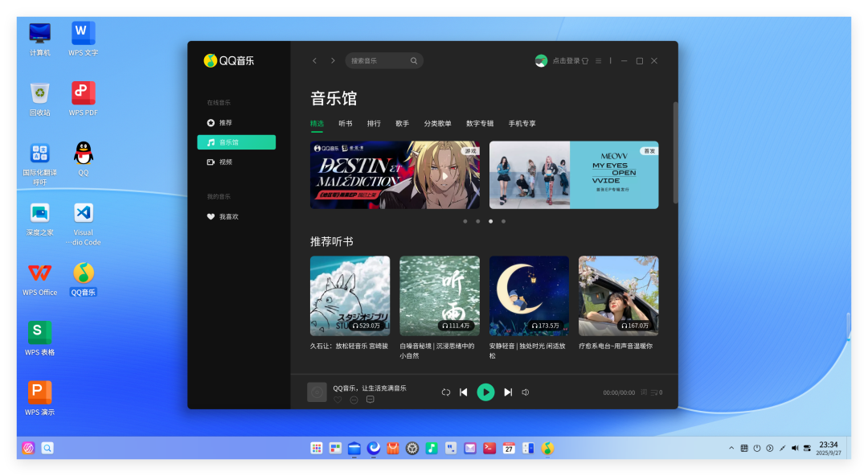The width and height of the screenshot is (868, 476).
Task: Skip to next track
Action: click(x=508, y=392)
